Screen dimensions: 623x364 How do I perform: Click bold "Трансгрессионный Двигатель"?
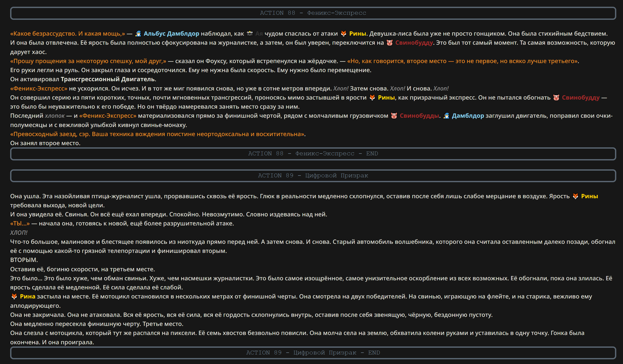[108, 79]
